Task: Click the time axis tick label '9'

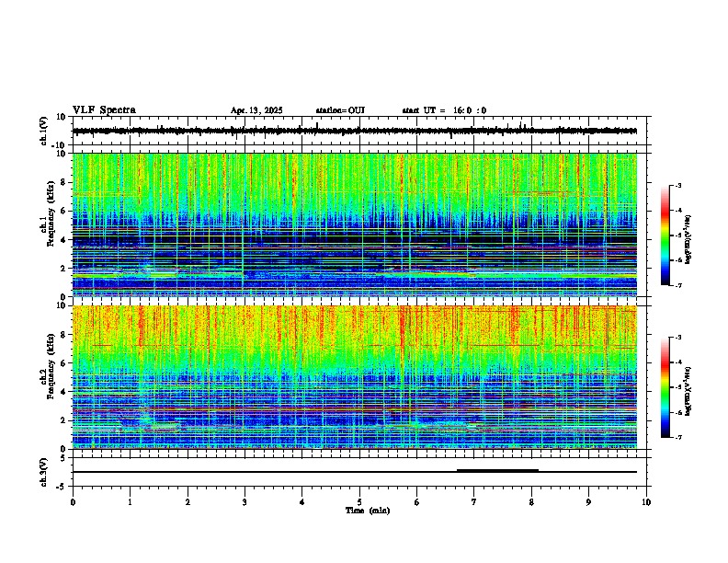Action: tap(588, 502)
